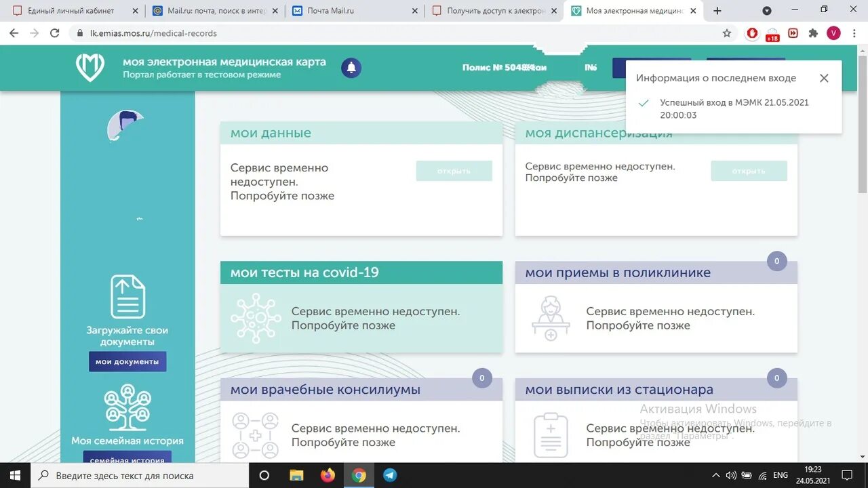Click counter badge on мои выписки из стационара
868x488 pixels.
pos(776,378)
